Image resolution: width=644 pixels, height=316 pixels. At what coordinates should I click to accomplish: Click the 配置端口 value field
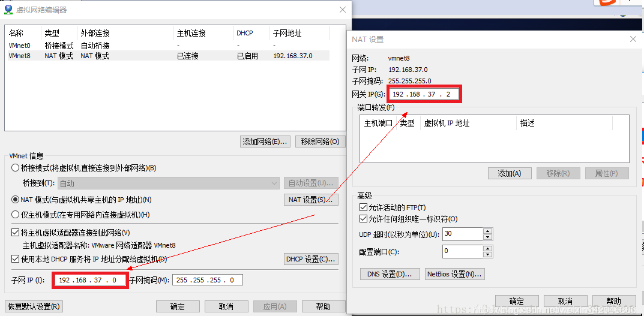click(463, 251)
